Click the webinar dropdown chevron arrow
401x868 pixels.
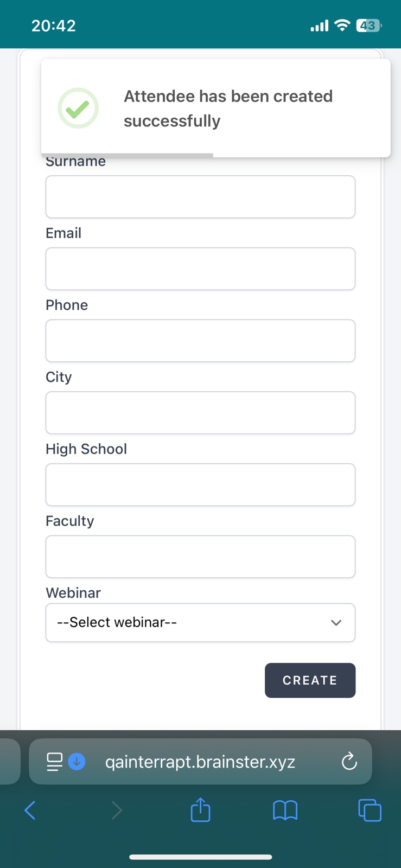tap(336, 623)
